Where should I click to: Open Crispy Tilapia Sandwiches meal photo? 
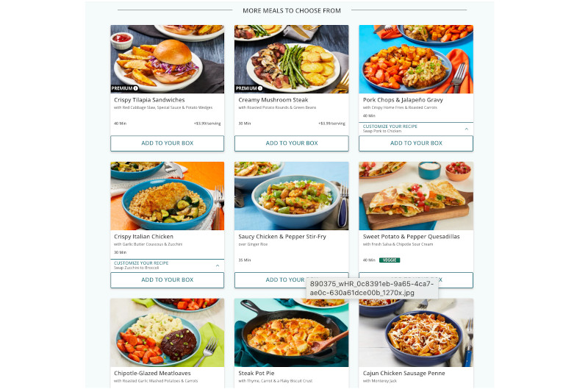pos(168,60)
